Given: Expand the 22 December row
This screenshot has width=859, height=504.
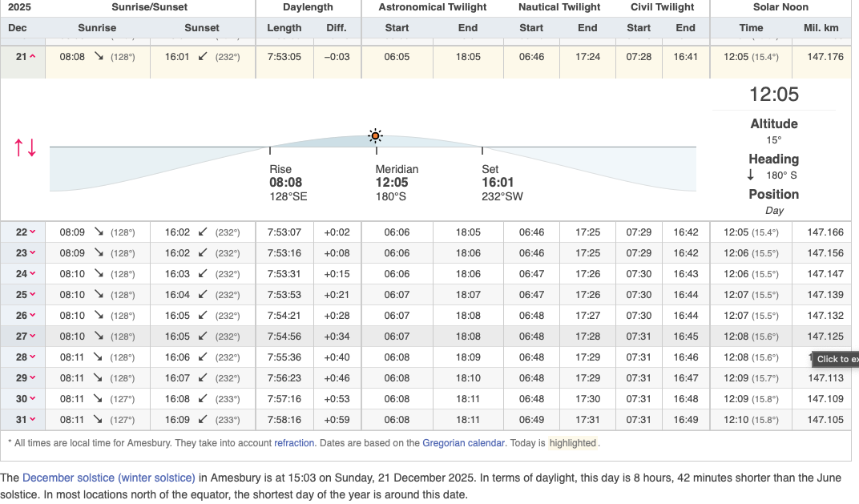Looking at the screenshot, I should pos(26,232).
